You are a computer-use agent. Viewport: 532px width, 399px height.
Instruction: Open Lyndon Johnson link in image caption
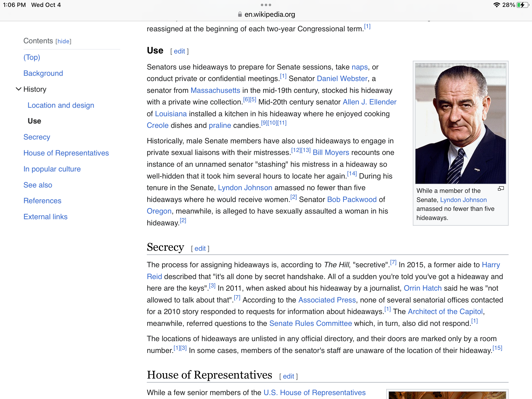(x=463, y=200)
